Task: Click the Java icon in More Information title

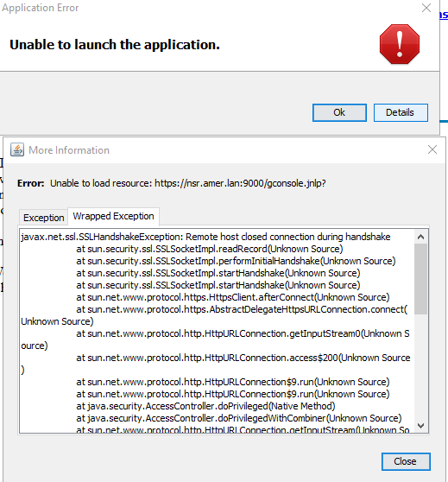Action: (17, 150)
